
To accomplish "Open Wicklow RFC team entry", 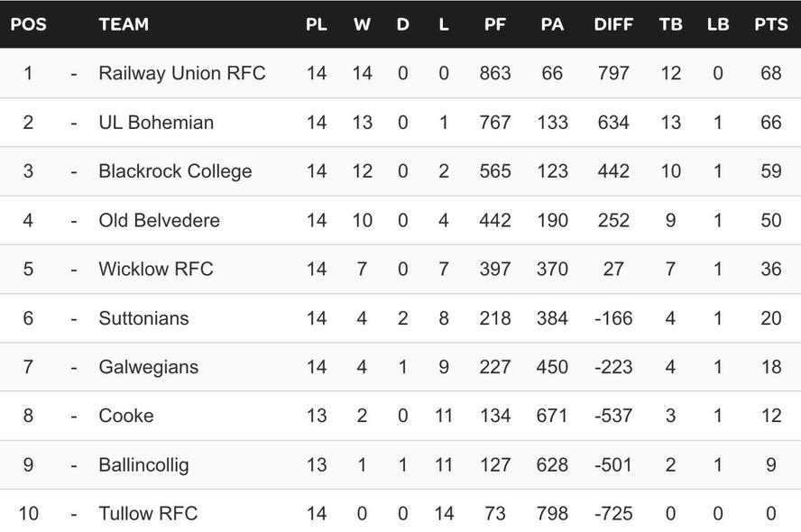I will 156,269.
